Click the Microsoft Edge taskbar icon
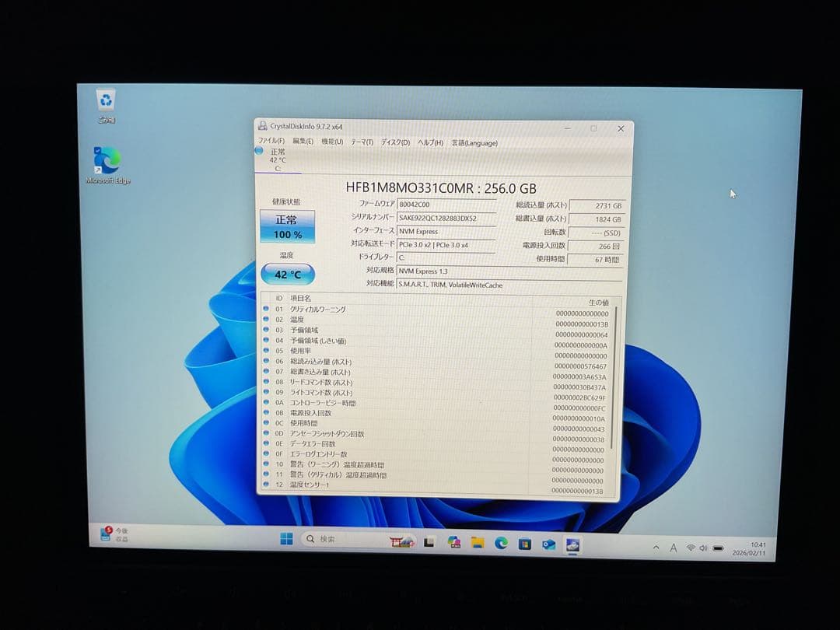Image resolution: width=840 pixels, height=630 pixels. click(501, 543)
